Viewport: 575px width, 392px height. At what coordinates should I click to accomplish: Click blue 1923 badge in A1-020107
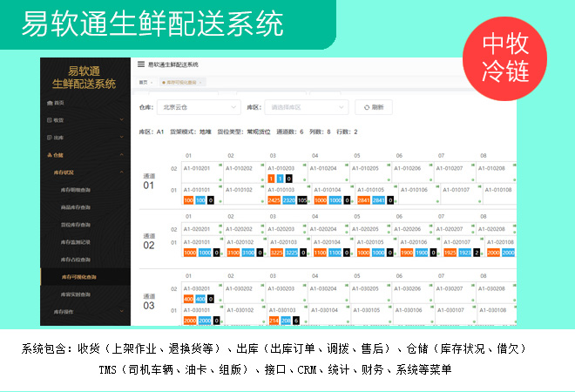pos(464,253)
